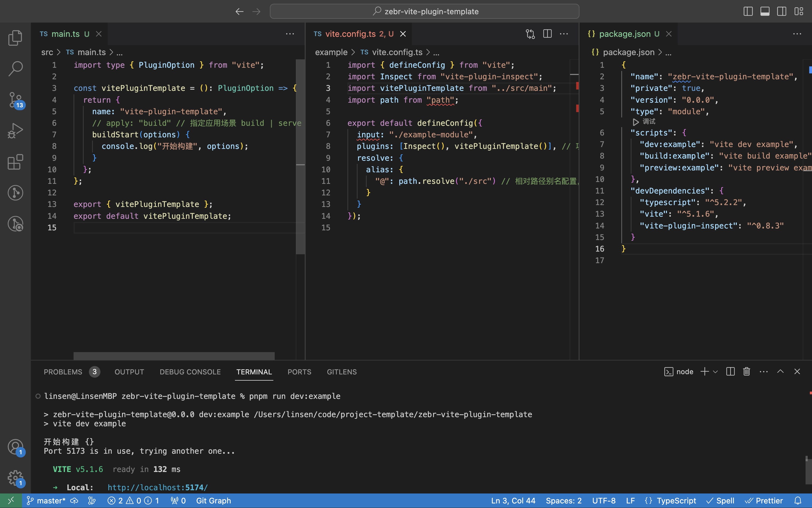
Task: Toggle the primary side bar layout icon
Action: coord(748,11)
